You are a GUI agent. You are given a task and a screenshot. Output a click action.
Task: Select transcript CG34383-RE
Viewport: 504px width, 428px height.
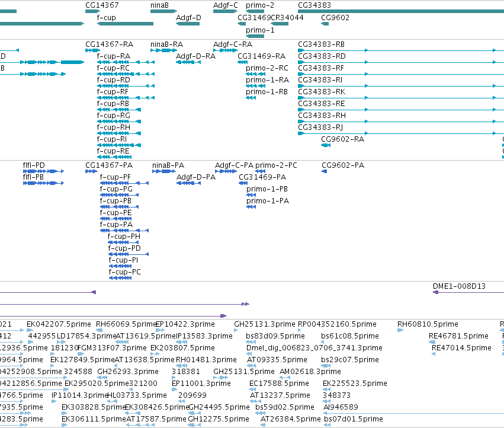[322, 104]
